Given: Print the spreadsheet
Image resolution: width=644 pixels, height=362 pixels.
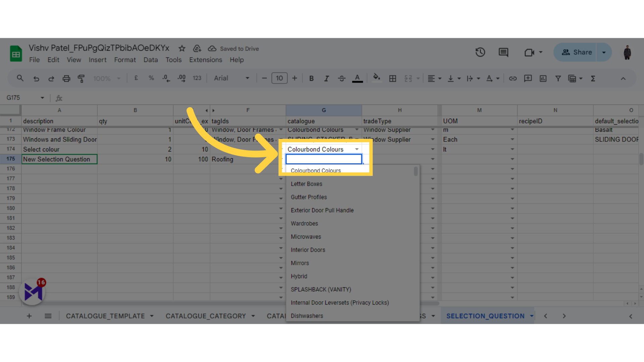Looking at the screenshot, I should pos(66,78).
